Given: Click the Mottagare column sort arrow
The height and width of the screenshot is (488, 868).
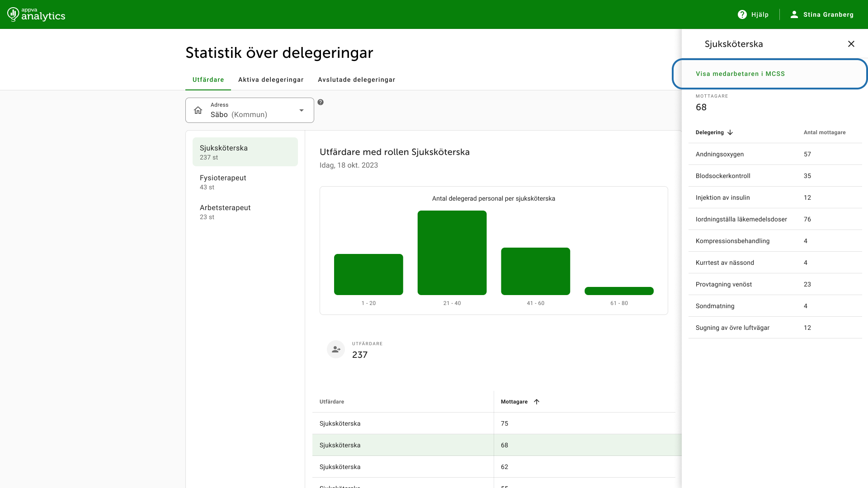Looking at the screenshot, I should pyautogui.click(x=537, y=402).
